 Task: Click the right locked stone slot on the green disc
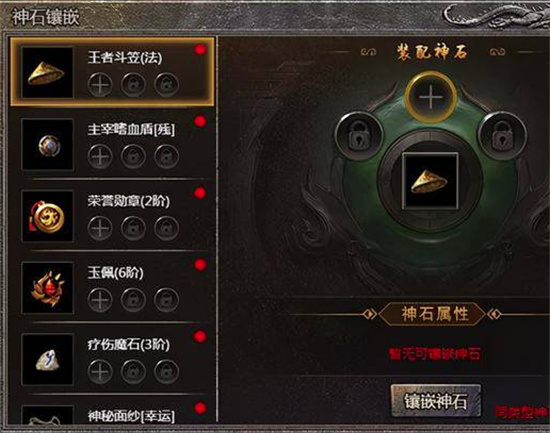tap(503, 135)
